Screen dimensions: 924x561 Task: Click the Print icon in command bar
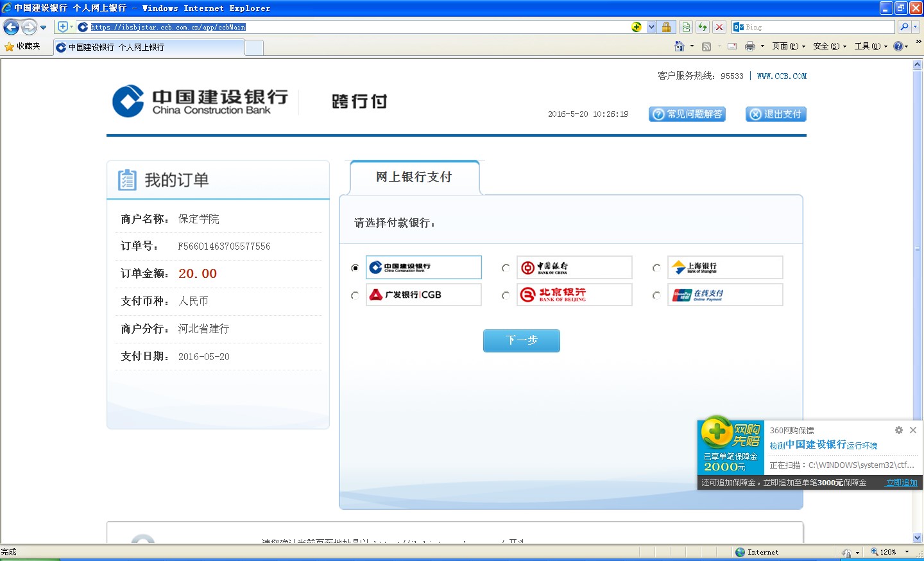pyautogui.click(x=749, y=46)
